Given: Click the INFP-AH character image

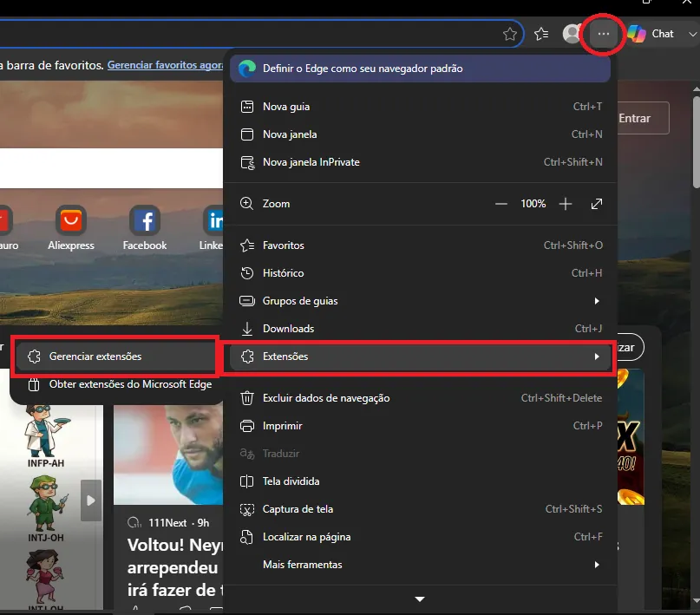Looking at the screenshot, I should coord(45,432).
